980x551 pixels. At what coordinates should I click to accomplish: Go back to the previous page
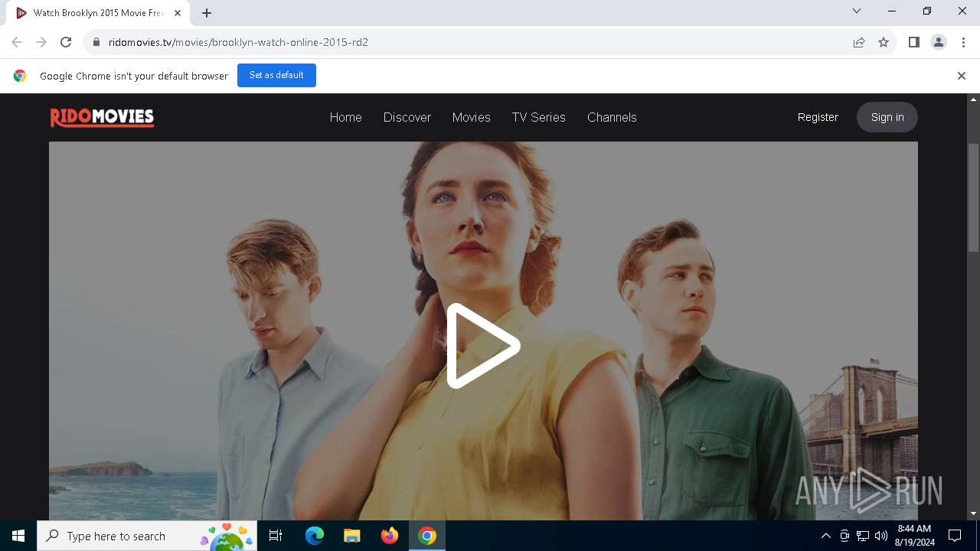click(17, 42)
